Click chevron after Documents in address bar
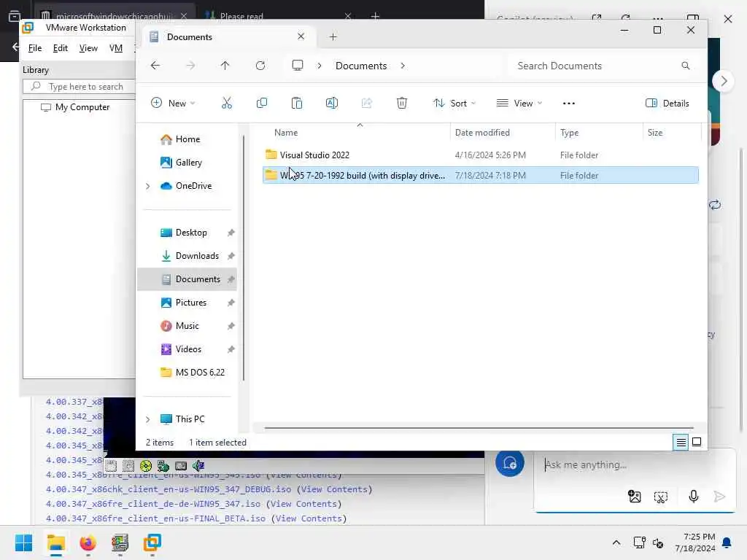747x560 pixels. click(x=403, y=66)
